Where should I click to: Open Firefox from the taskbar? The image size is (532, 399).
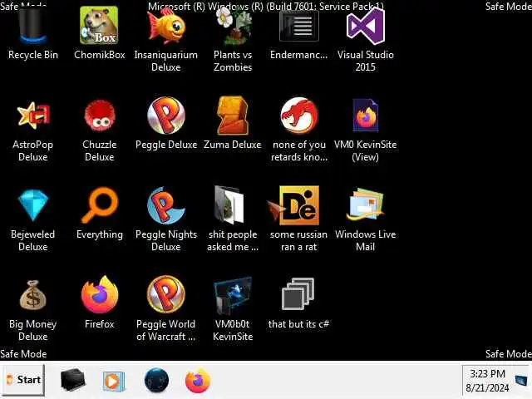[x=198, y=381]
